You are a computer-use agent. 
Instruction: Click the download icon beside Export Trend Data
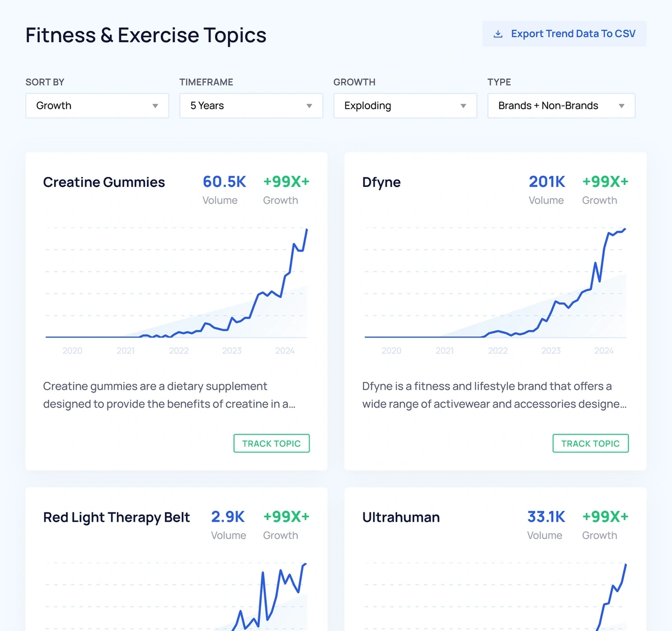point(498,34)
